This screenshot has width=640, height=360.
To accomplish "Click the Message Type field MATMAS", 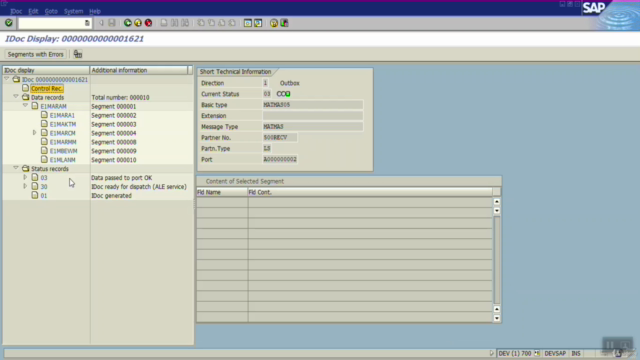I will tap(313, 127).
